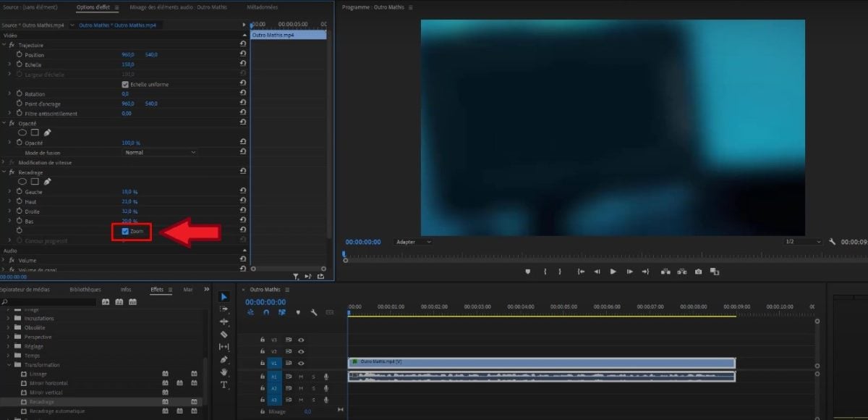Select the Text tool

click(224, 386)
